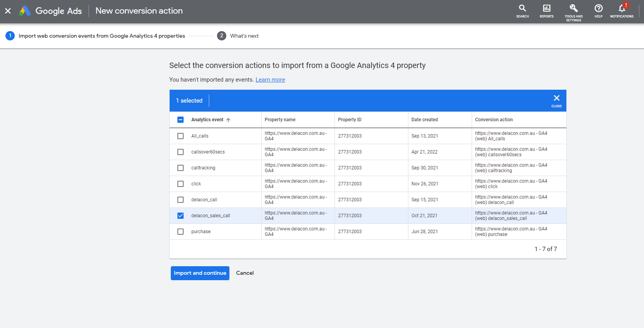
Task: Click the Property name column header
Action: (x=280, y=120)
